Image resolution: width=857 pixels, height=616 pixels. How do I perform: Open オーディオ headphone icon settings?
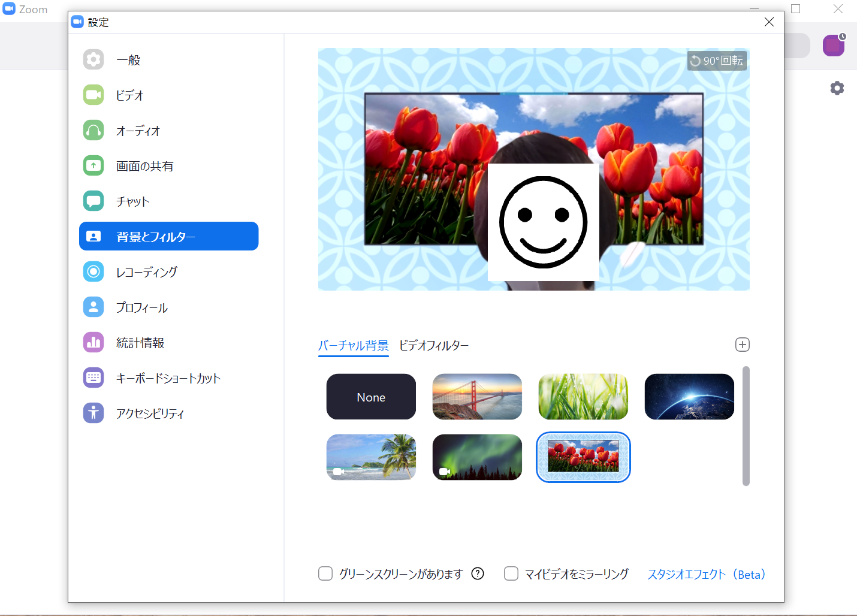point(93,130)
